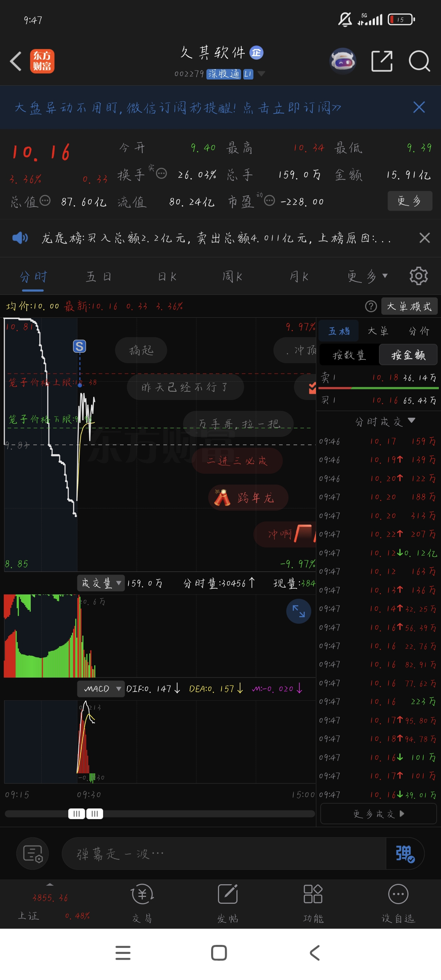441x980 pixels.
Task: Select 按数量 option
Action: point(349,354)
